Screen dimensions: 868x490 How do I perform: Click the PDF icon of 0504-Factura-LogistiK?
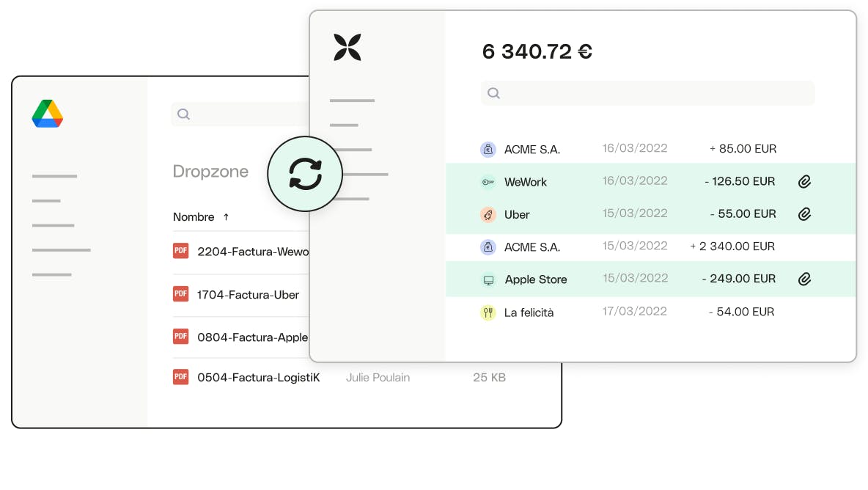(x=180, y=377)
